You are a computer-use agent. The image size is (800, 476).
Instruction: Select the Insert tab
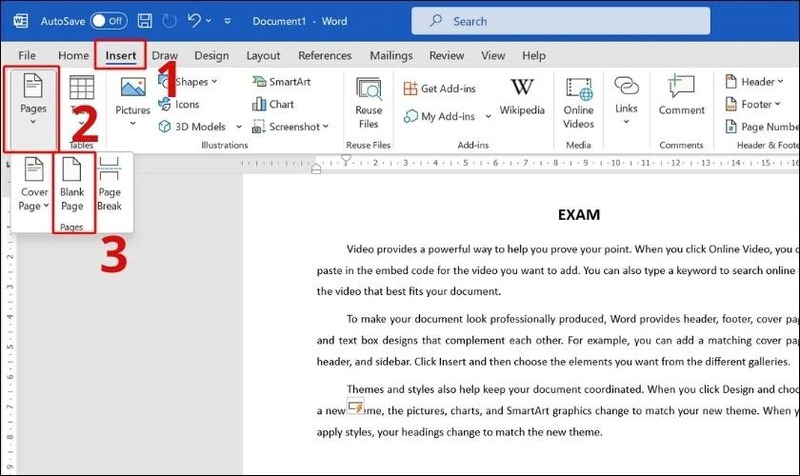(121, 55)
